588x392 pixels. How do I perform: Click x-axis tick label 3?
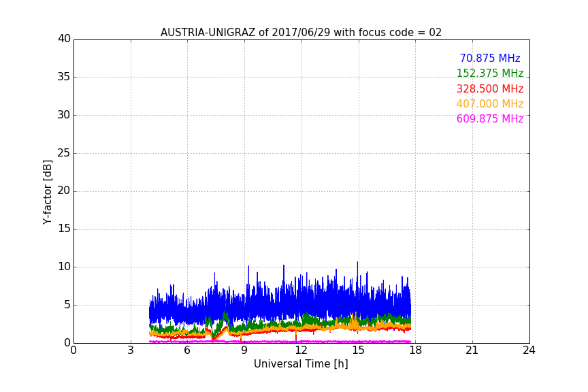tap(131, 350)
